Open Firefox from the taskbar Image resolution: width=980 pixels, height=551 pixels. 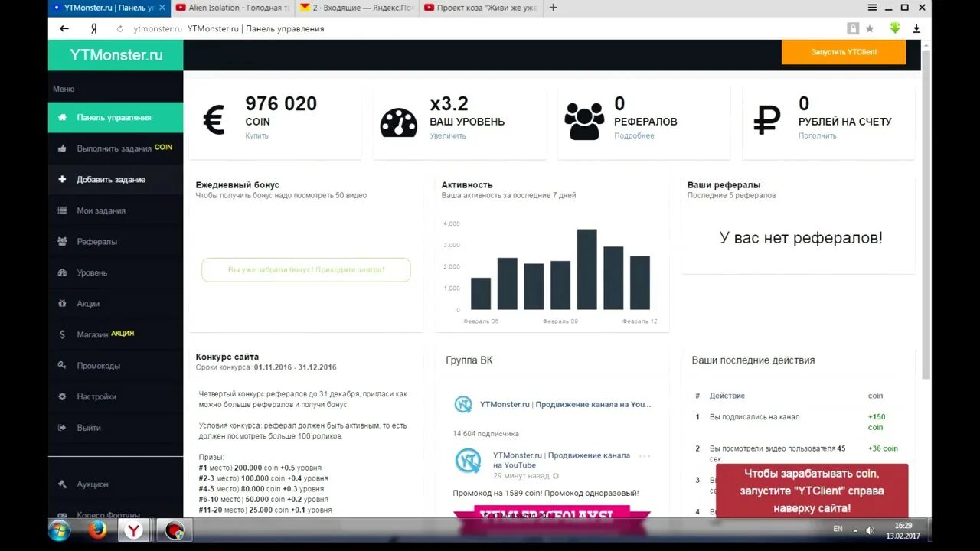coord(97,530)
